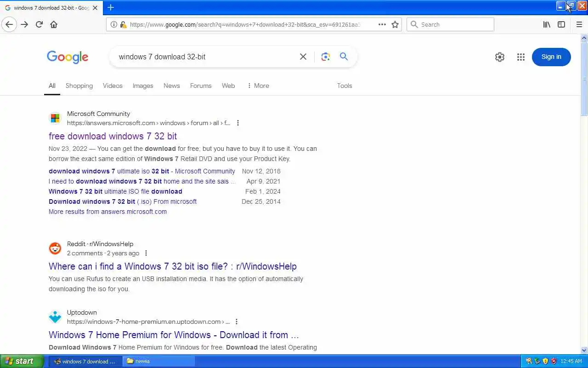Viewport: 588px width, 368px height.
Task: Click the Sign in button
Action: (x=551, y=57)
